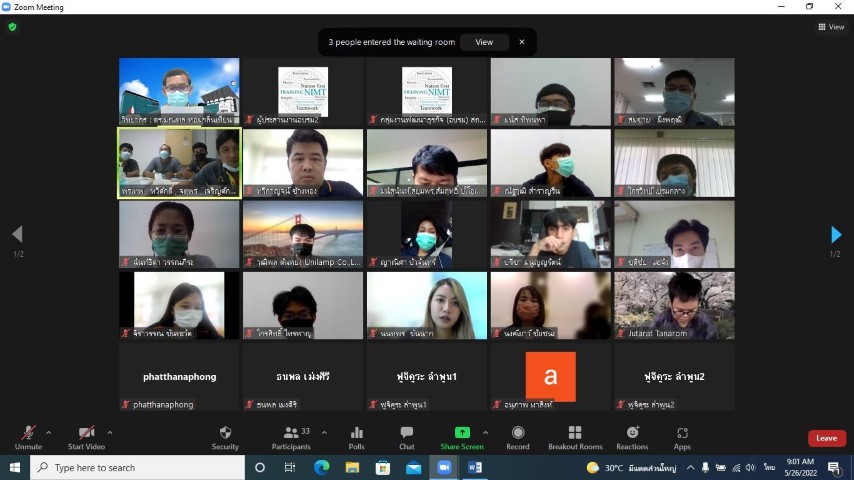Open Microsoft Word from the taskbar
Viewport: 854px width, 480px height.
(x=475, y=467)
